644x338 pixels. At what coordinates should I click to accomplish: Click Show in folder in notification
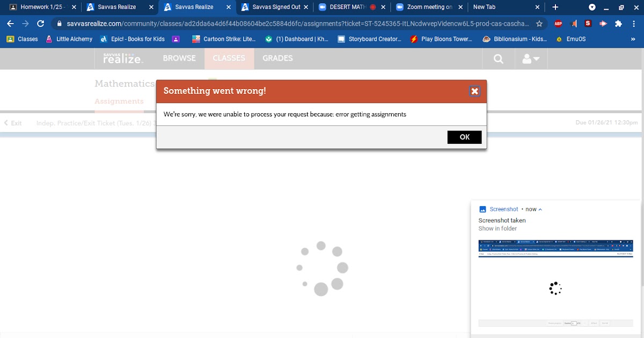(x=497, y=229)
